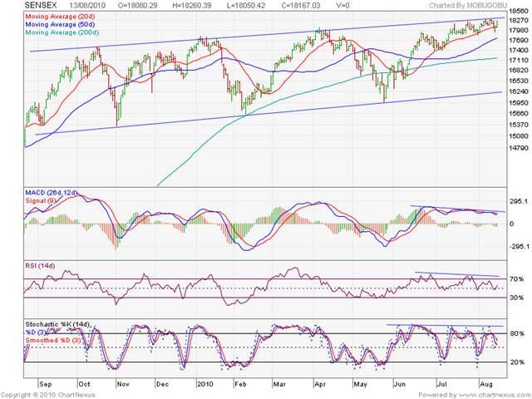Click the Jul month label
The width and height of the screenshot is (532, 399).
441,384
